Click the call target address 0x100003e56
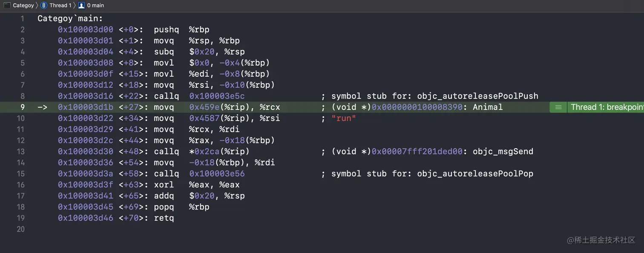This screenshot has width=644, height=253. [x=217, y=174]
